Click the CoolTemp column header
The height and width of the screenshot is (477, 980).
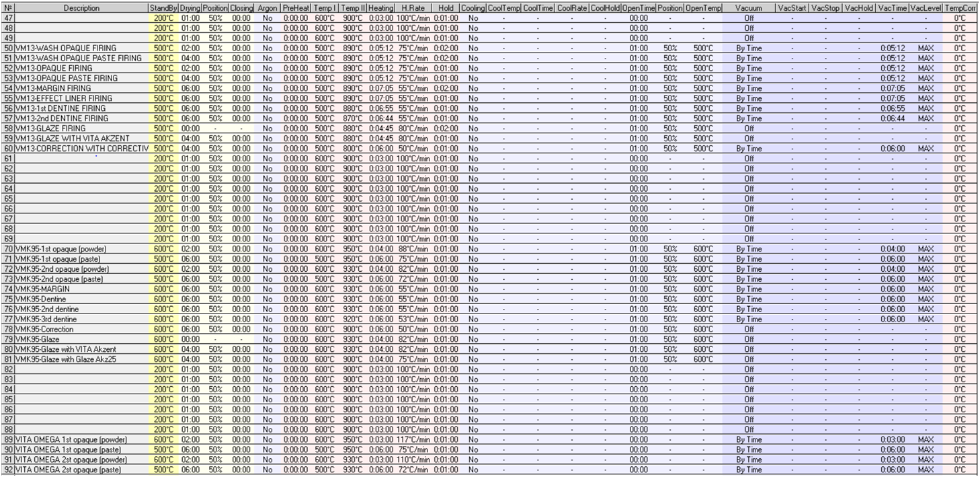pos(503,8)
